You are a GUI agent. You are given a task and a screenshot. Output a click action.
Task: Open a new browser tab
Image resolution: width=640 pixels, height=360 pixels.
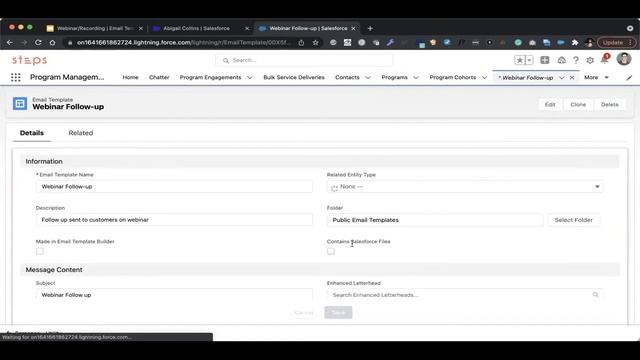[370, 28]
